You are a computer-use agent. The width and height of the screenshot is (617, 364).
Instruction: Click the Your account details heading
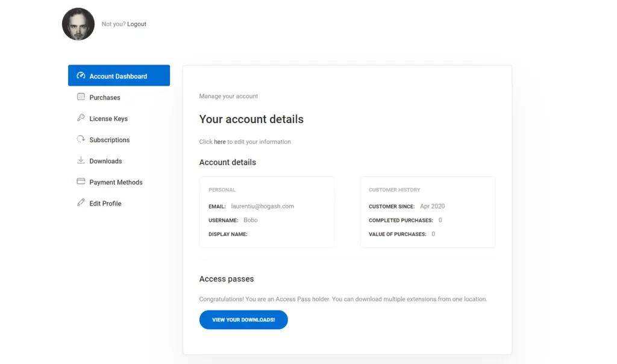(251, 119)
